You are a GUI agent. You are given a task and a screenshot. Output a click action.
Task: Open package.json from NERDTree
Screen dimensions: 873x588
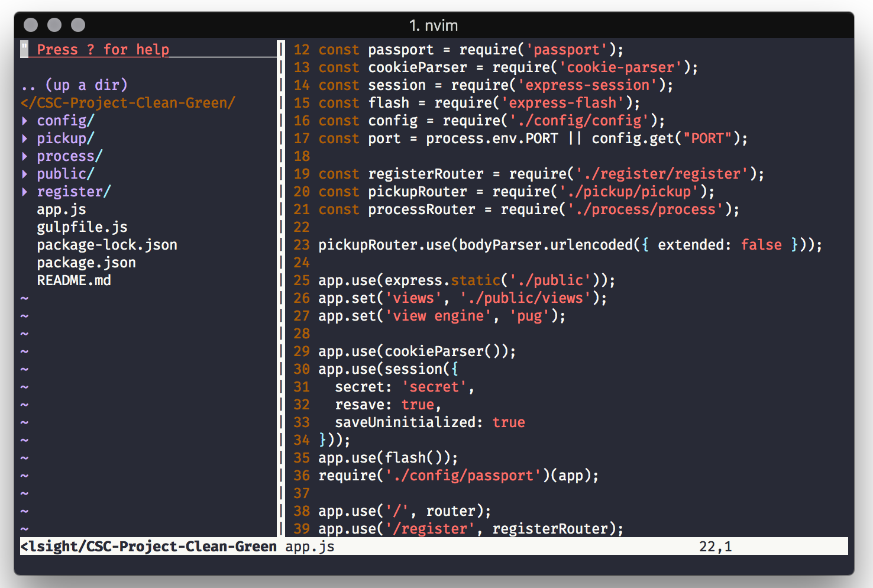click(x=86, y=262)
